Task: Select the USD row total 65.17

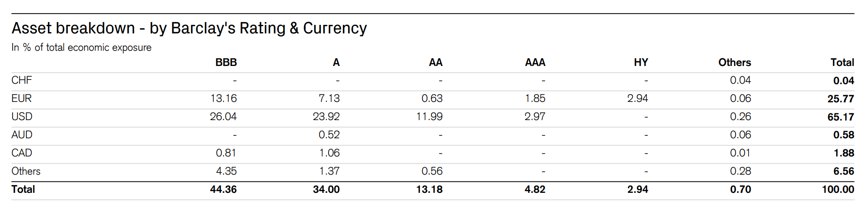Action: (840, 117)
